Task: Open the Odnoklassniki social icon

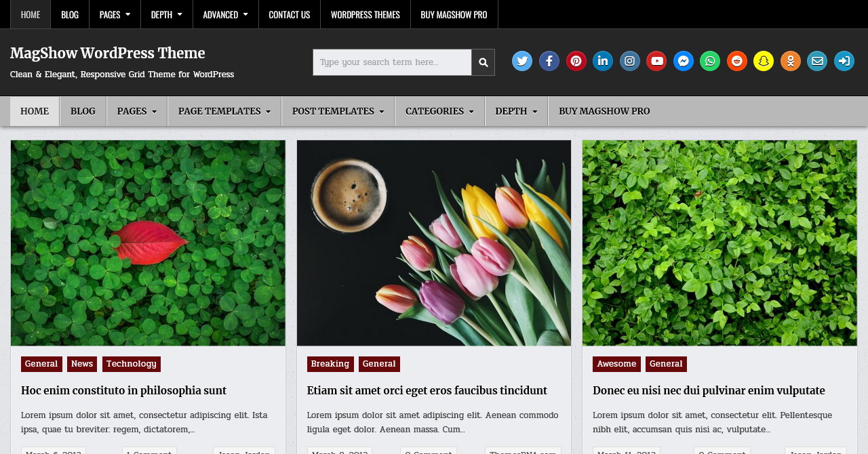Action: [791, 61]
